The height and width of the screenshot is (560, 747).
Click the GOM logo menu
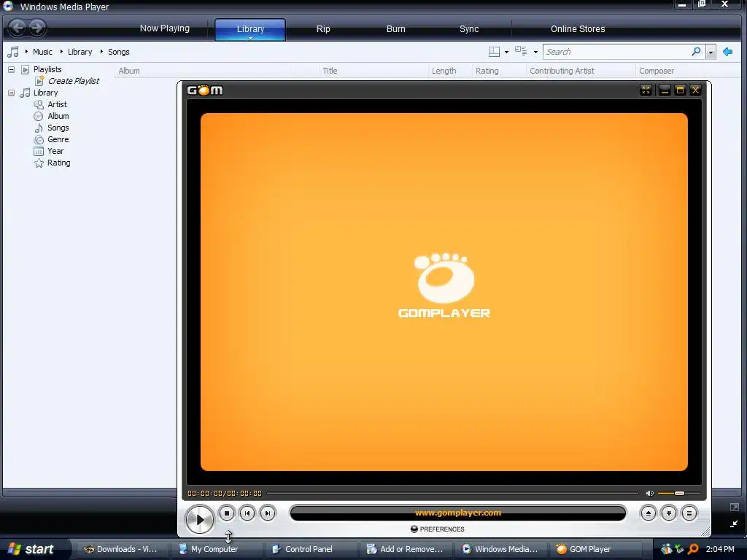pyautogui.click(x=205, y=90)
